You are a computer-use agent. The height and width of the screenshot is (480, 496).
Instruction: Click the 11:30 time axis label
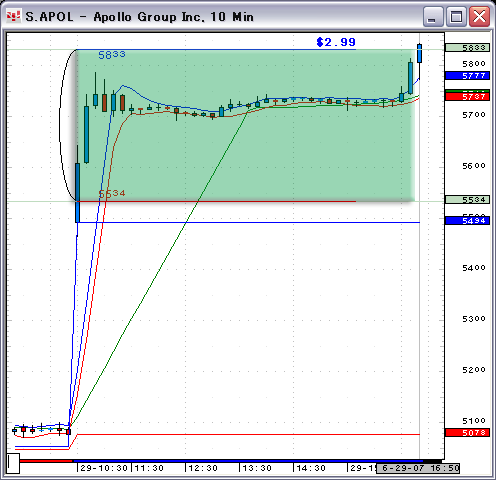(x=149, y=468)
